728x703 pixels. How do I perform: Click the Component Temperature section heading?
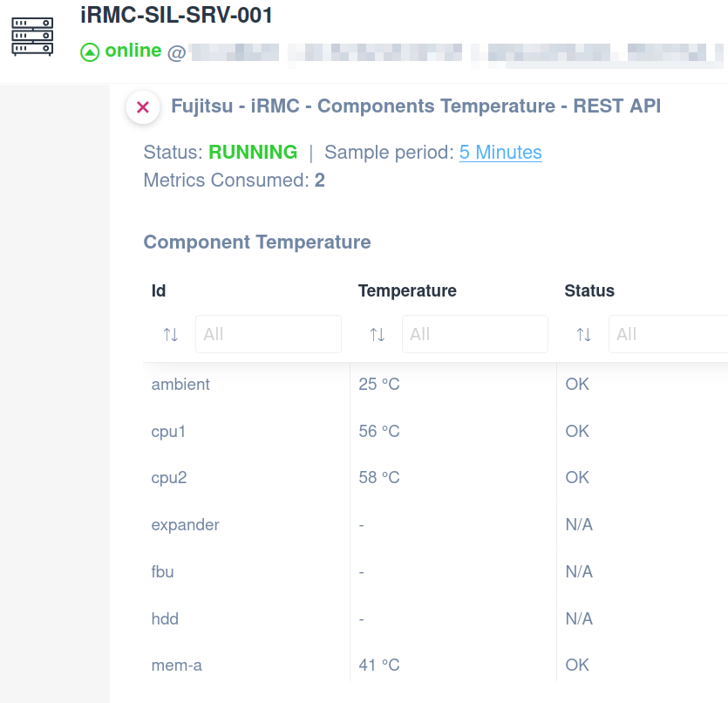tap(257, 242)
